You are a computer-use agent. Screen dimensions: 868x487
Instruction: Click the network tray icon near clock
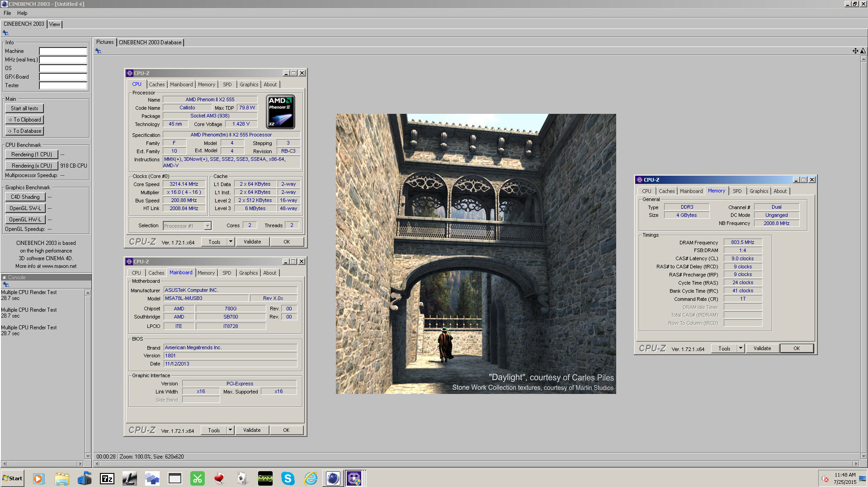click(863, 479)
